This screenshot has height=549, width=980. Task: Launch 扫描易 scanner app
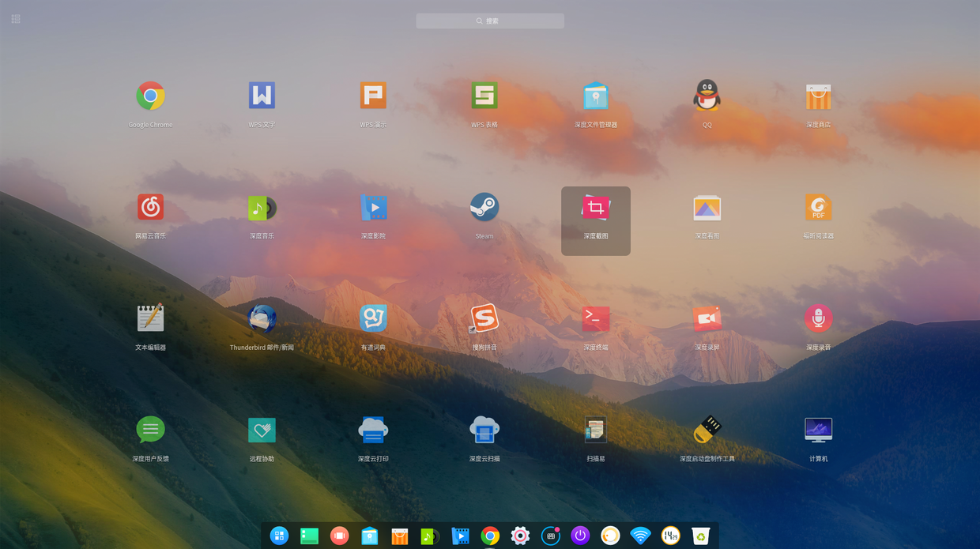[596, 430]
